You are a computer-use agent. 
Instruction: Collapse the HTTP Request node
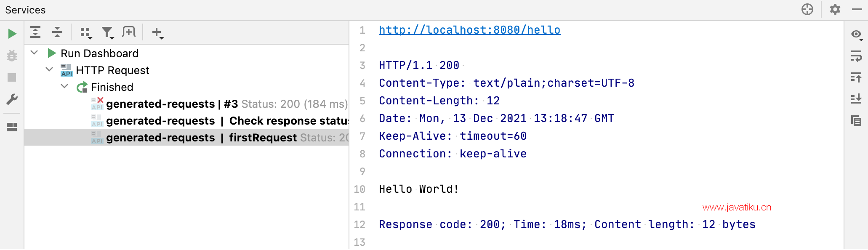click(x=49, y=69)
